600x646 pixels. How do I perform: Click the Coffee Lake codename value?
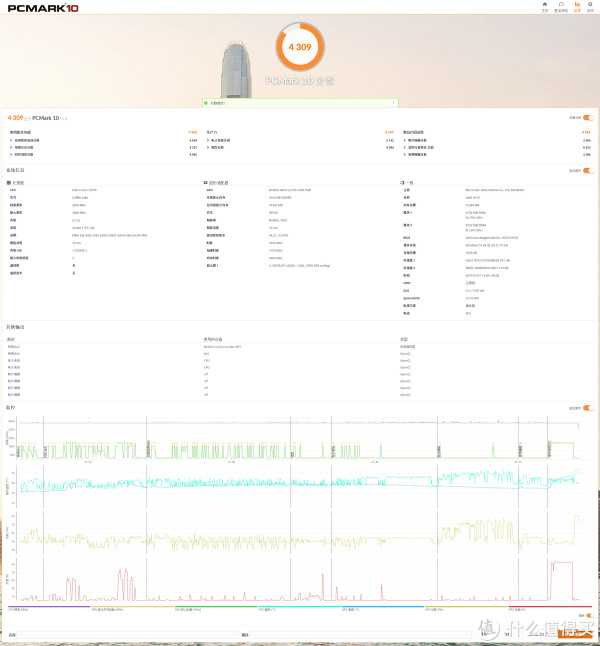tap(80, 197)
